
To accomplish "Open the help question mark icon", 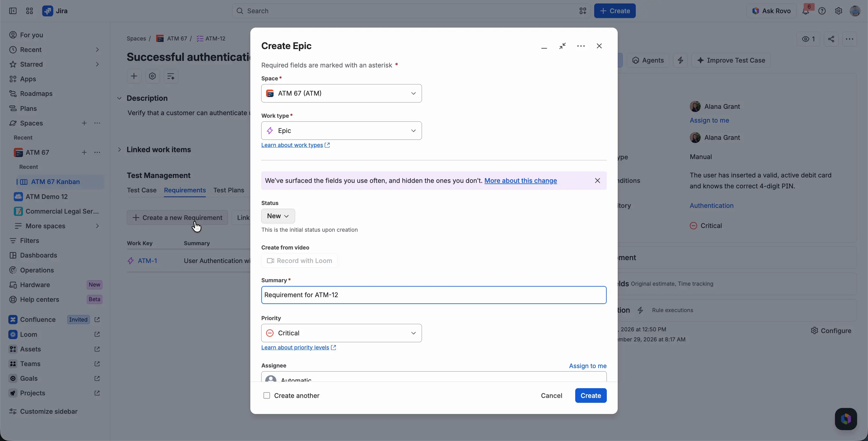I will 822,11.
